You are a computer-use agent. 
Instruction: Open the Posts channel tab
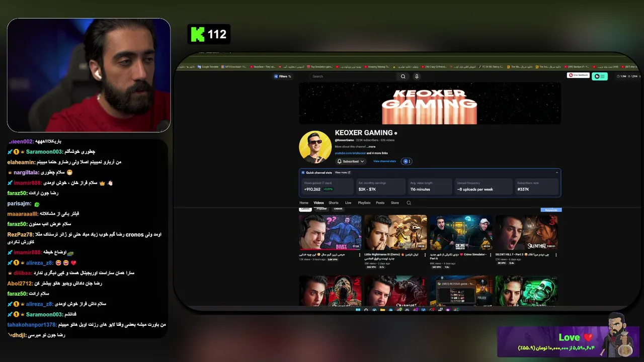(x=380, y=203)
